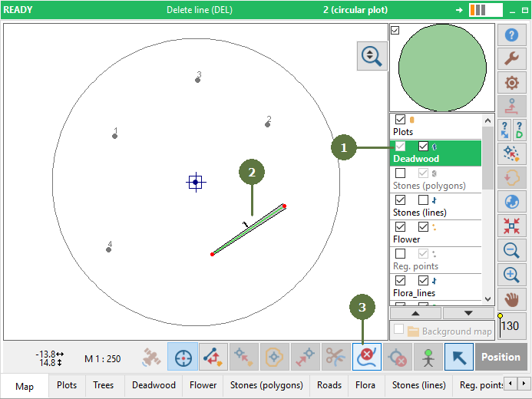Click the green person figure icon

pyautogui.click(x=428, y=357)
